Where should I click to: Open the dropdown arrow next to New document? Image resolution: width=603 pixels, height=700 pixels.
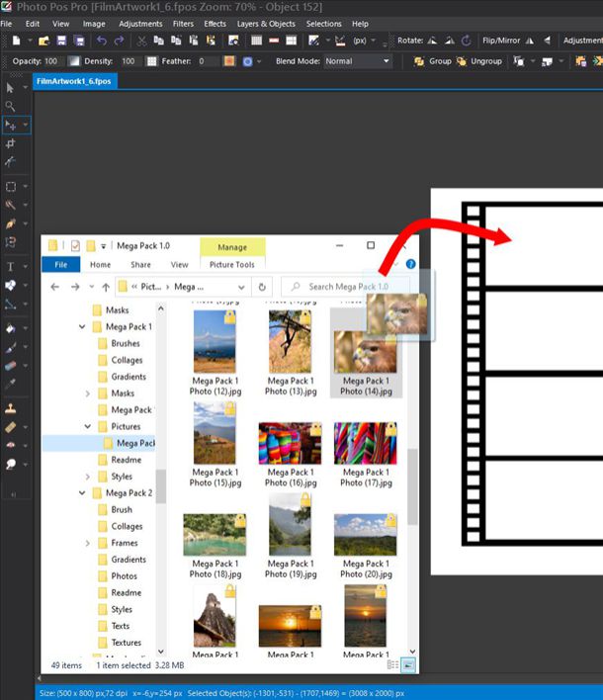[x=30, y=41]
